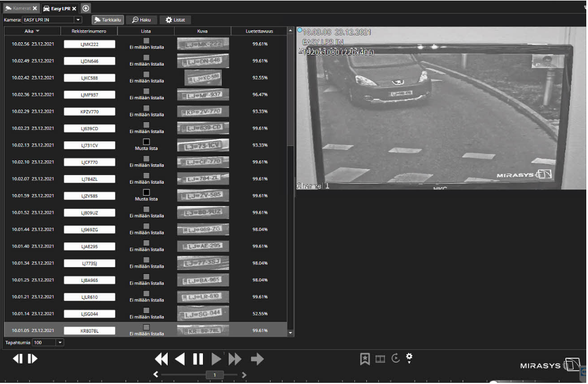Screen dimensions: 588x384
Task: Add a bookmark with the star icon
Action: click(364, 359)
